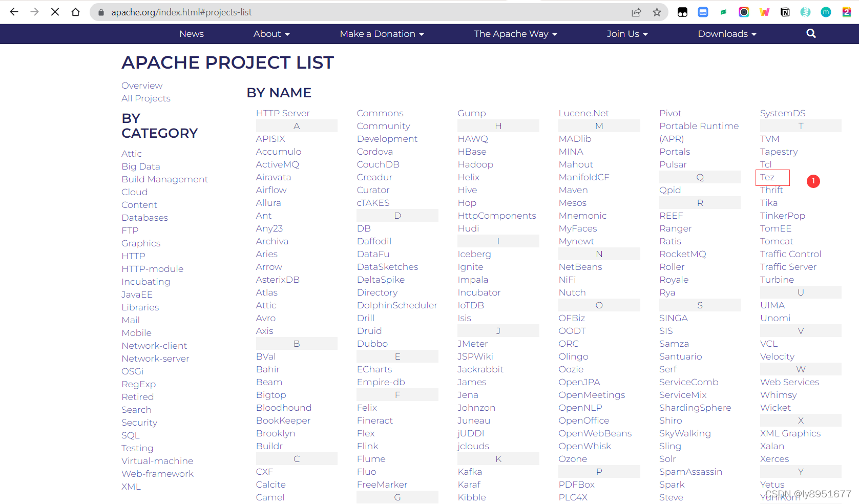Viewport: 859px width, 504px height.
Task: Open the rainbow number 2 extension
Action: pyautogui.click(x=846, y=12)
